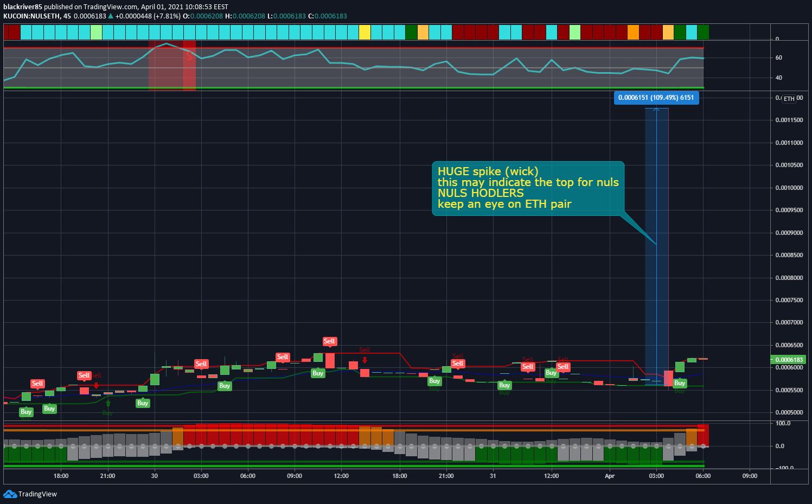Click the 0.0005500 price axis label

789,390
